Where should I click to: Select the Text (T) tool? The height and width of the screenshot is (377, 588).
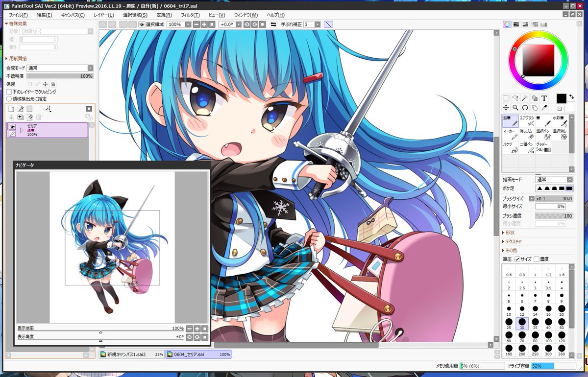pyautogui.click(x=544, y=98)
